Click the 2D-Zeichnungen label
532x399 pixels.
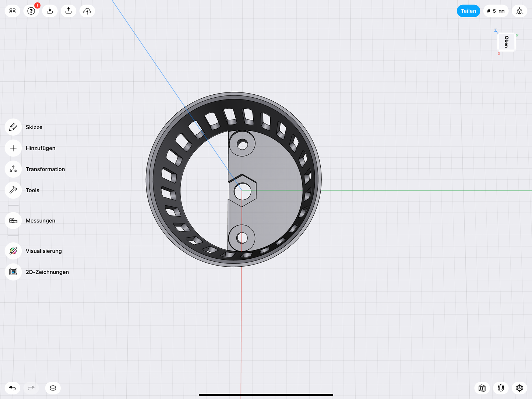(x=47, y=272)
